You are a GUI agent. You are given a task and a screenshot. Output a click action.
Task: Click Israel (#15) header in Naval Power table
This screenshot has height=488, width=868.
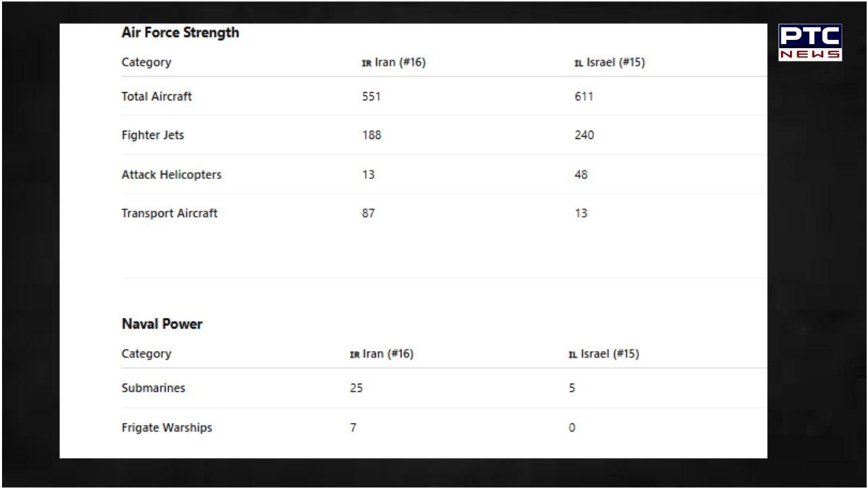pyautogui.click(x=610, y=354)
